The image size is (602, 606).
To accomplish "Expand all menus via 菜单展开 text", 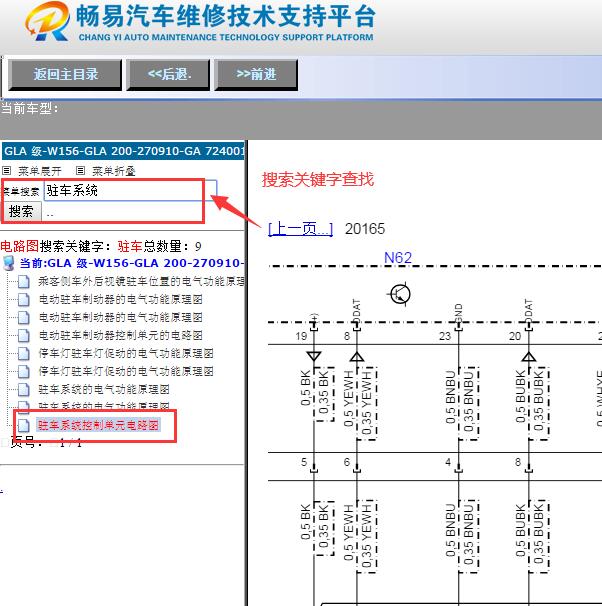I will pyautogui.click(x=39, y=170).
